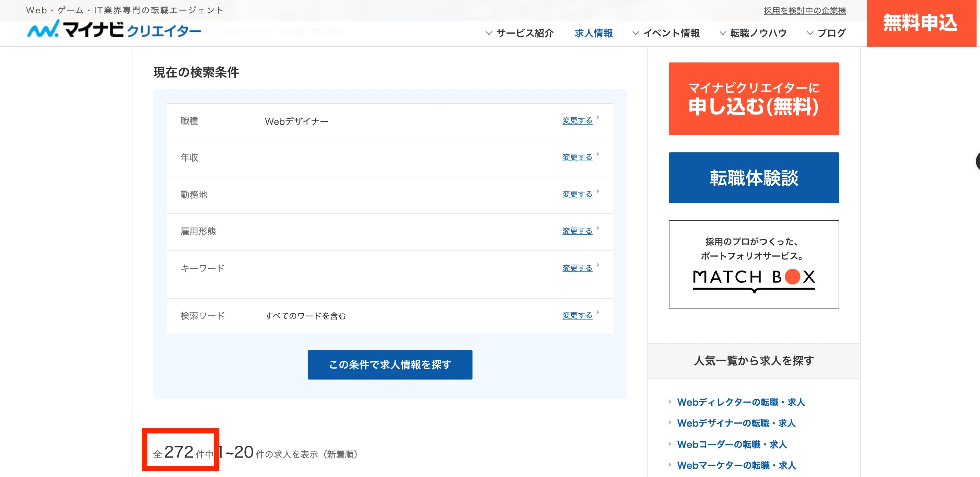This screenshot has height=477, width=980.
Task: Click 変更する next to 雇用形態
Action: click(577, 231)
